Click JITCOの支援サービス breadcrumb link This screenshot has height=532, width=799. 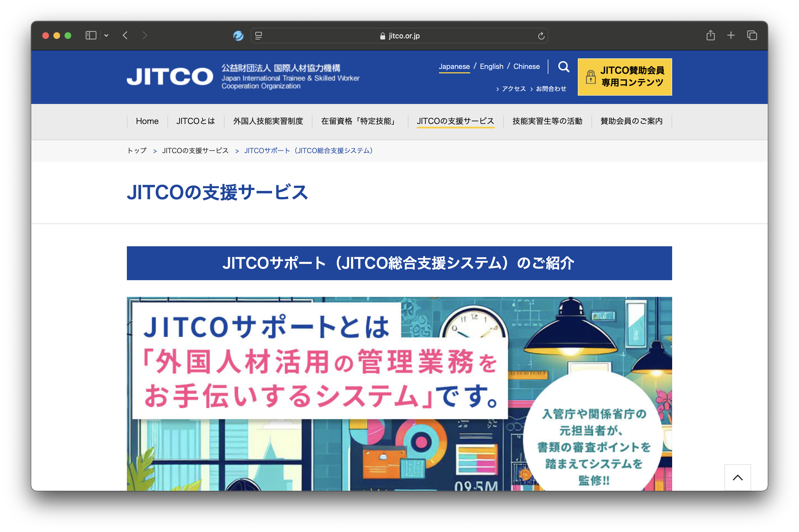[195, 150]
